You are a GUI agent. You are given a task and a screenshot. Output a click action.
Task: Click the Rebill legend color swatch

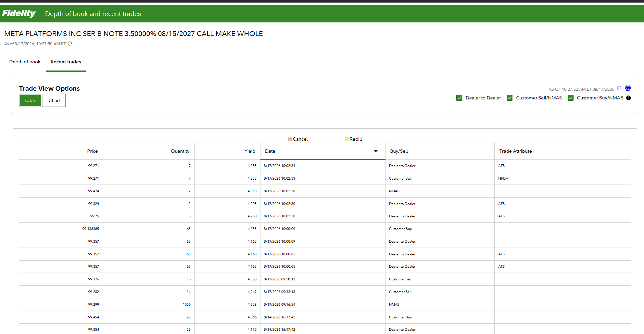click(x=347, y=139)
